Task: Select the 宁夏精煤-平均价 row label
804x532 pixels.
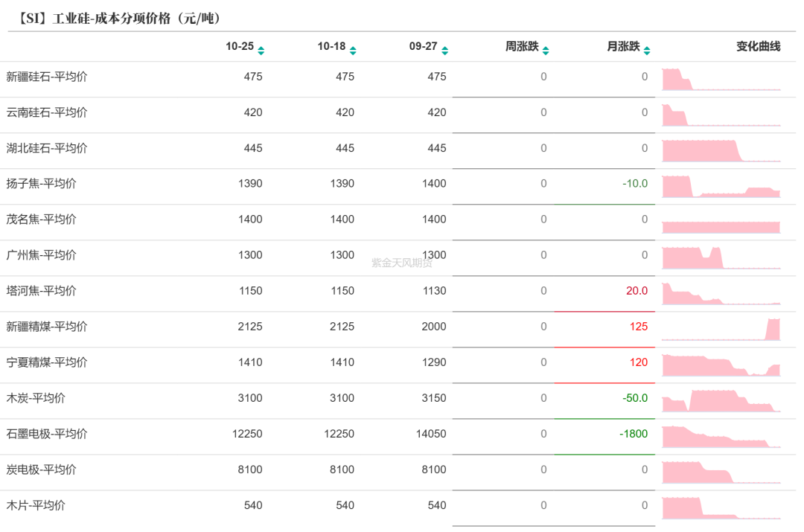Action: pos(47,362)
